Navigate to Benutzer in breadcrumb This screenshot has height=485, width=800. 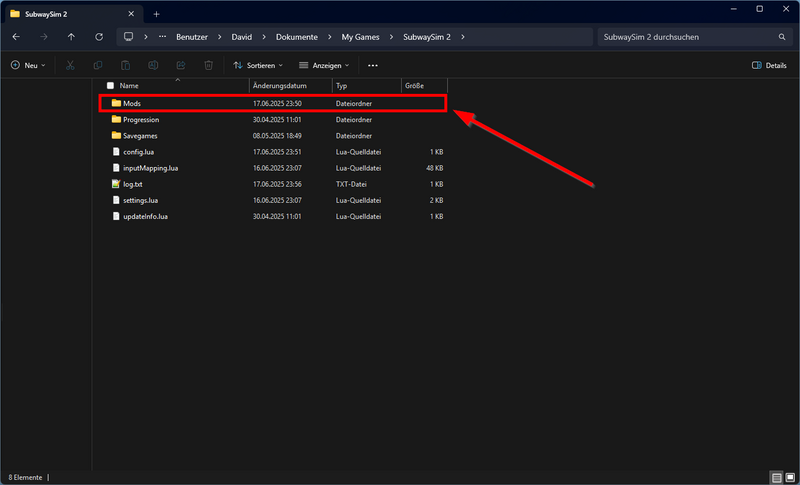(192, 37)
